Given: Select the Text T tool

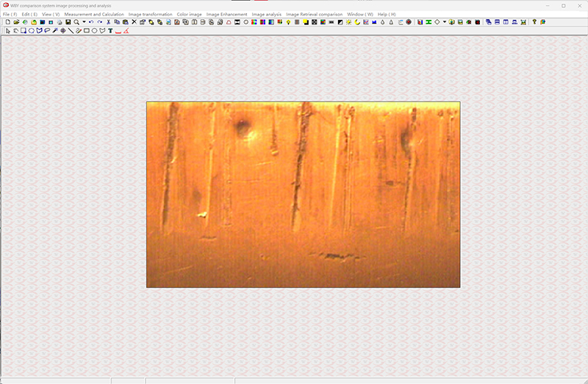Looking at the screenshot, I should click(x=110, y=31).
